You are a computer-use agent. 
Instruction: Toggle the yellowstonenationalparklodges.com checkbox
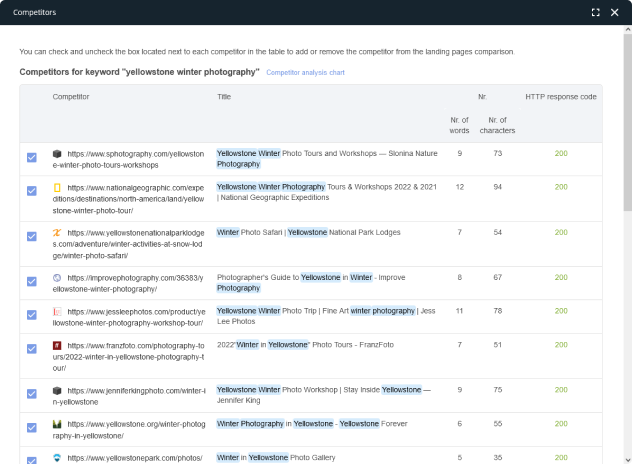point(32,237)
